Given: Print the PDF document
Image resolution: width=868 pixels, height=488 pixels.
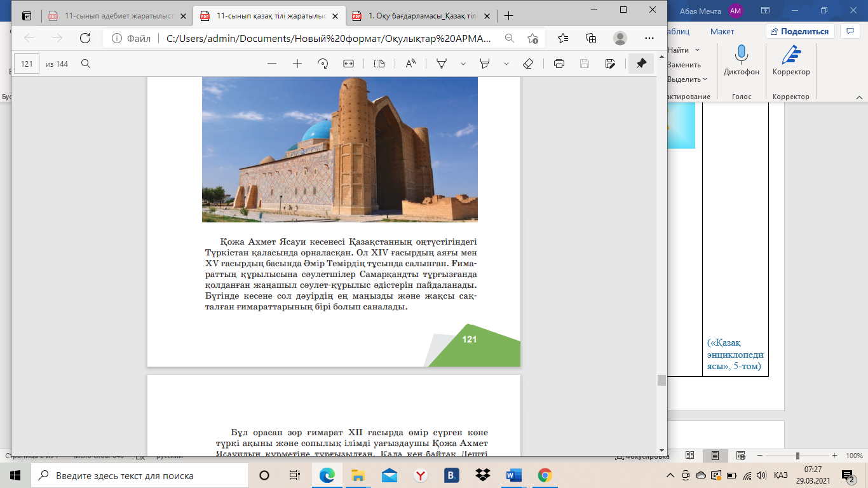Looking at the screenshot, I should [x=559, y=64].
